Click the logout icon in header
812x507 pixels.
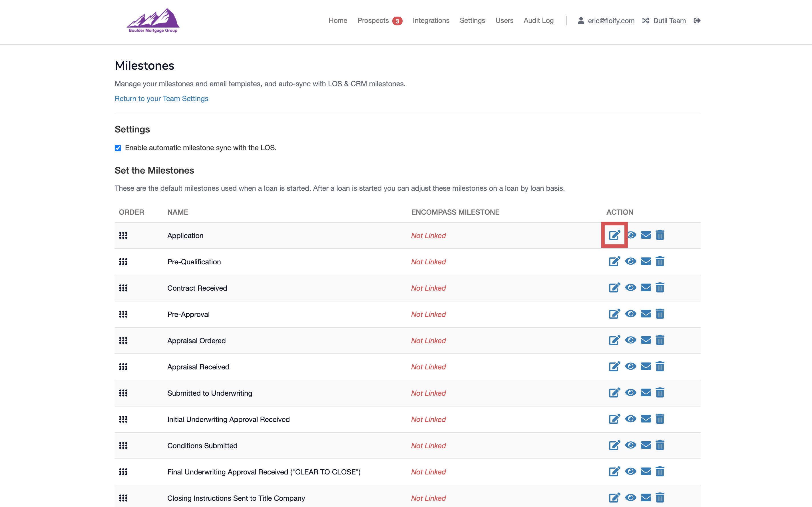pos(697,21)
